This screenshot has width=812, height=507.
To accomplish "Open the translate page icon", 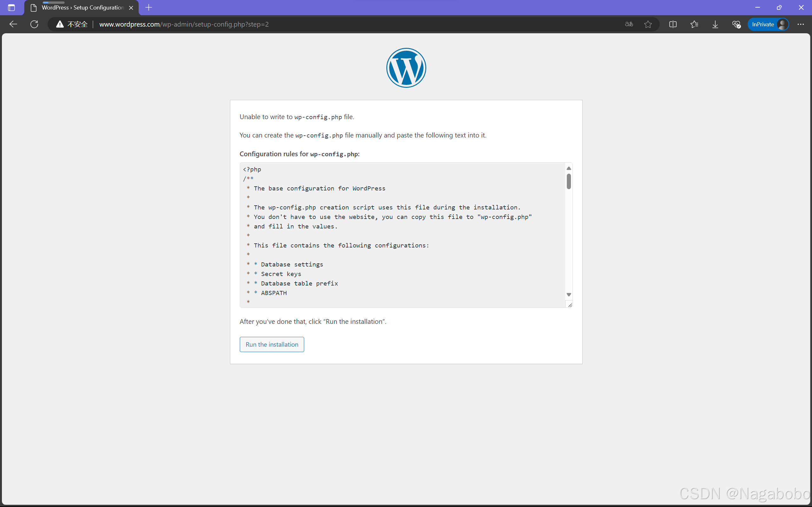I will 629,24.
